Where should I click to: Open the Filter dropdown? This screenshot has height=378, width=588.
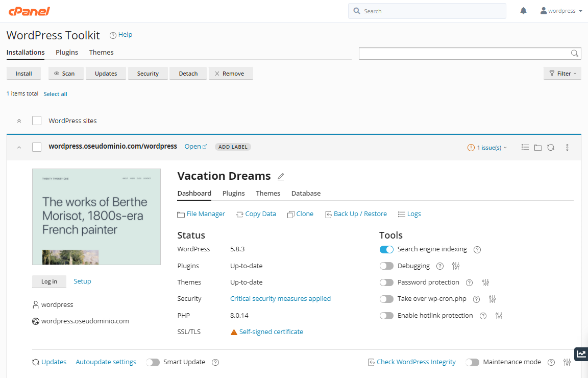click(562, 74)
